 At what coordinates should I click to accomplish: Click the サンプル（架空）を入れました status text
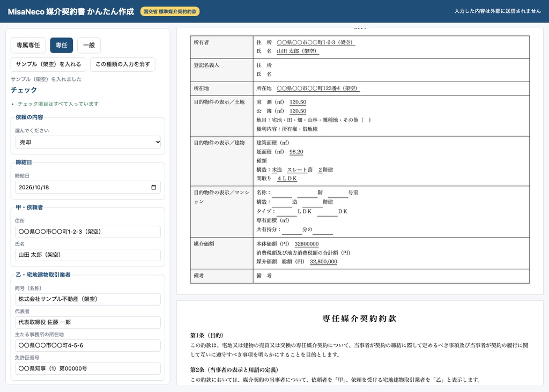[46, 79]
